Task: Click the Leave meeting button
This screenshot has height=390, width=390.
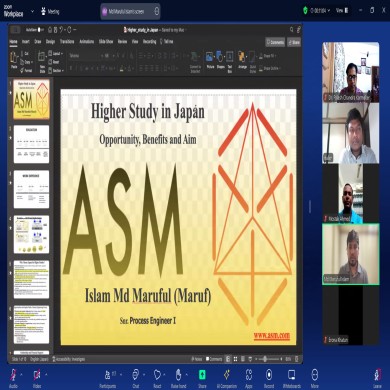Action: click(377, 378)
